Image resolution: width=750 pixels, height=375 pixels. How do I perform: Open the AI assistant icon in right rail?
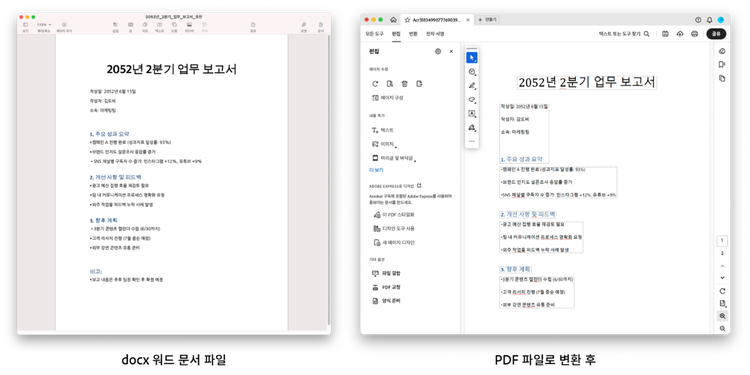tap(722, 51)
